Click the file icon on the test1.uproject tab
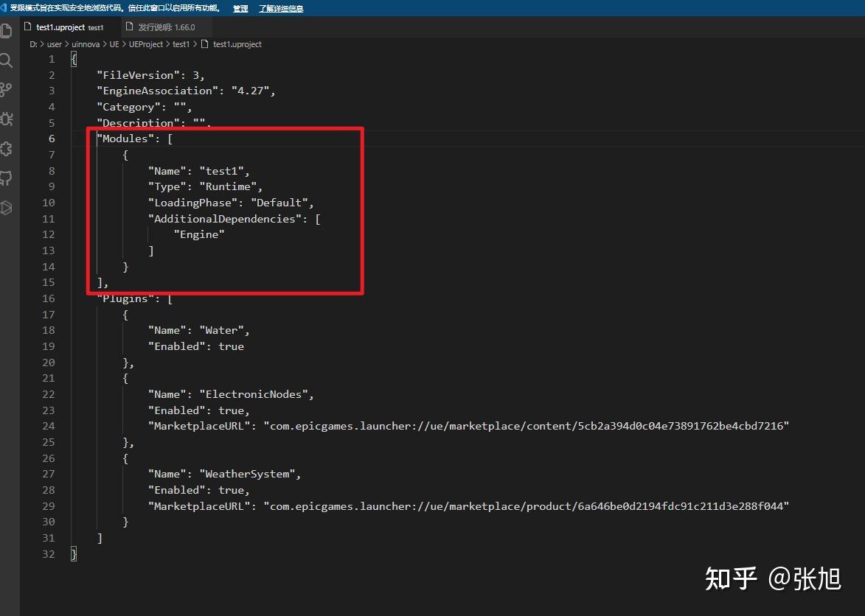865x616 pixels. pyautogui.click(x=28, y=27)
